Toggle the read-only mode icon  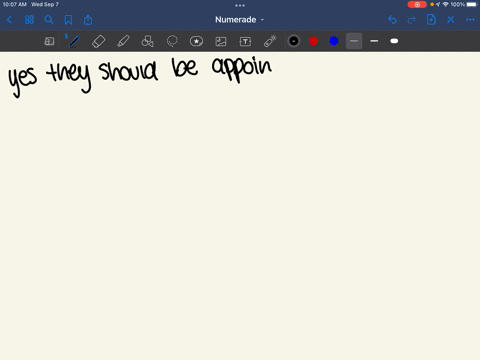(49, 41)
